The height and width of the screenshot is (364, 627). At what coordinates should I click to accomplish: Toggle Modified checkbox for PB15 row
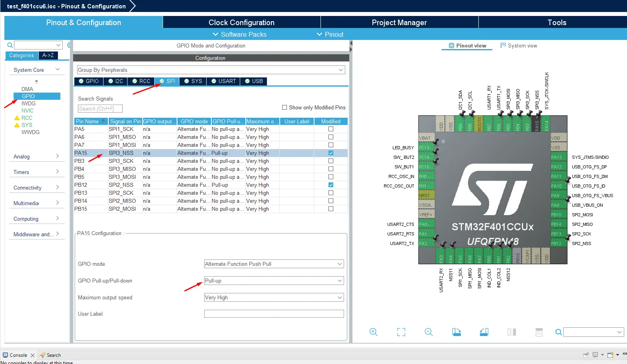[331, 209]
